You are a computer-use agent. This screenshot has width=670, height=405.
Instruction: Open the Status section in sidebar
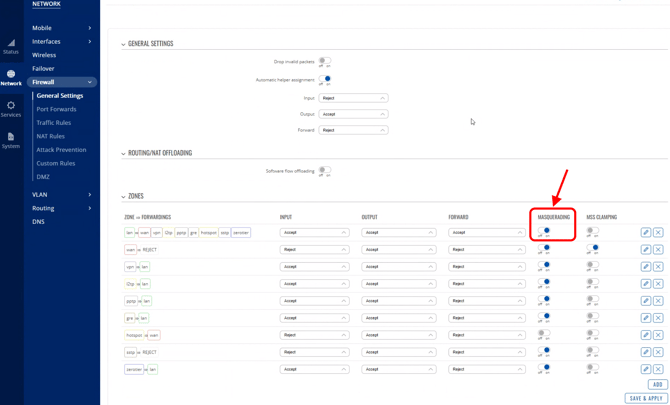pos(11,46)
